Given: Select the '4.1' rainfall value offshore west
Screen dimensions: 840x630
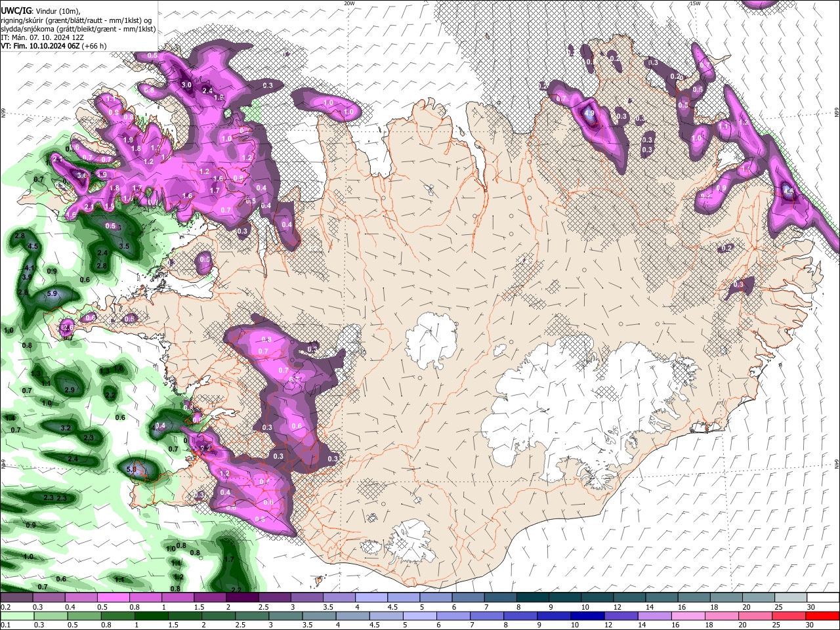Looking at the screenshot, I should point(29,268).
